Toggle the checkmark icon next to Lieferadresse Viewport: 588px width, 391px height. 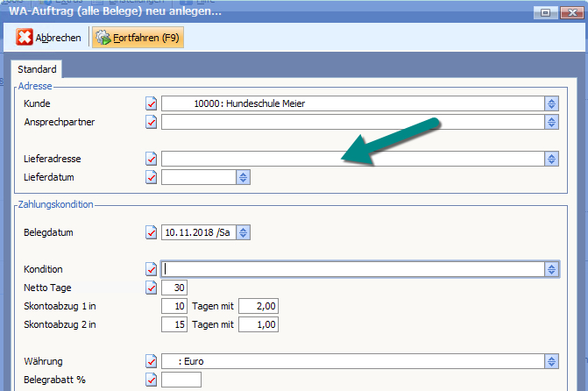(151, 159)
